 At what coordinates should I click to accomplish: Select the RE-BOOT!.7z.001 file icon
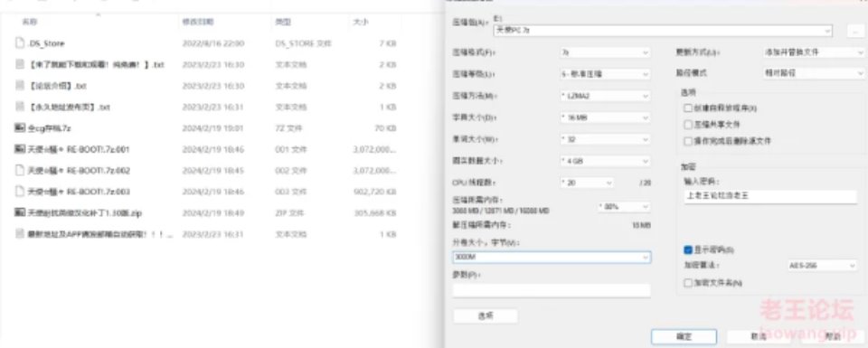coord(20,149)
